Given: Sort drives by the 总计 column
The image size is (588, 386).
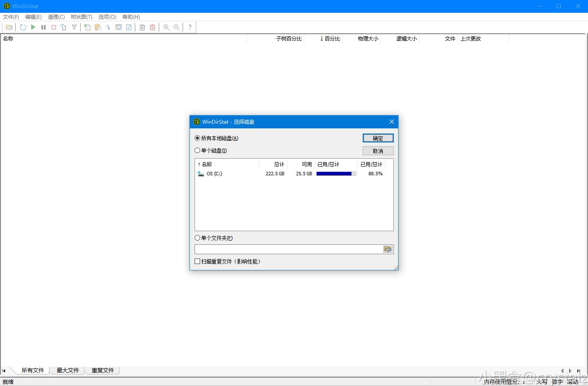Looking at the screenshot, I should tap(273, 164).
